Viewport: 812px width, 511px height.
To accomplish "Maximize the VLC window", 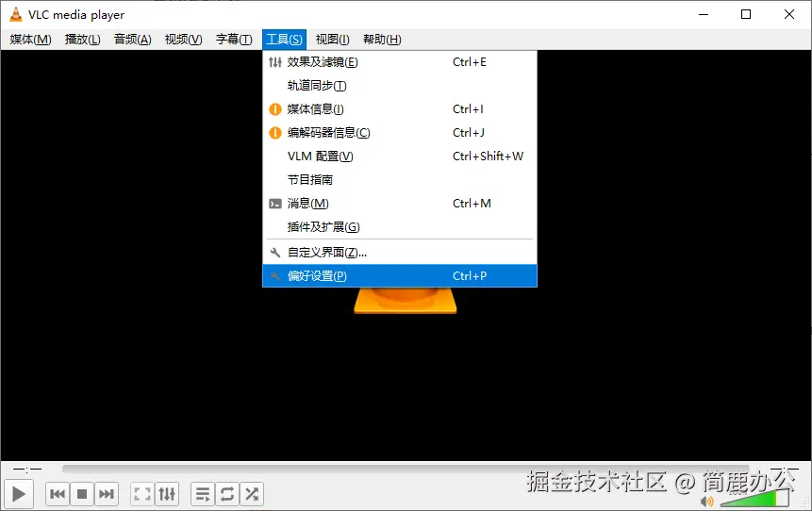I will click(x=746, y=14).
